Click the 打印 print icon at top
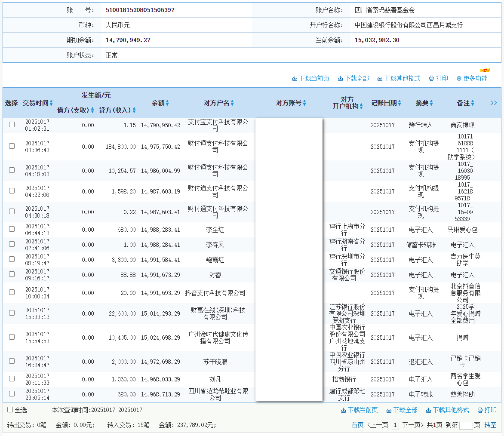 click(x=438, y=78)
